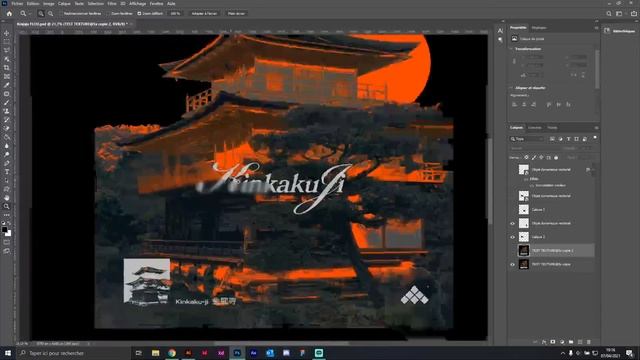The width and height of the screenshot is (640, 360).
Task: Select the Brush tool
Action: point(7,102)
